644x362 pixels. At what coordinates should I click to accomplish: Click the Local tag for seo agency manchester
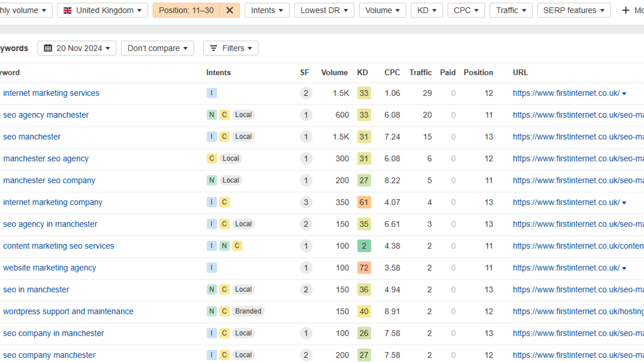[x=243, y=115]
